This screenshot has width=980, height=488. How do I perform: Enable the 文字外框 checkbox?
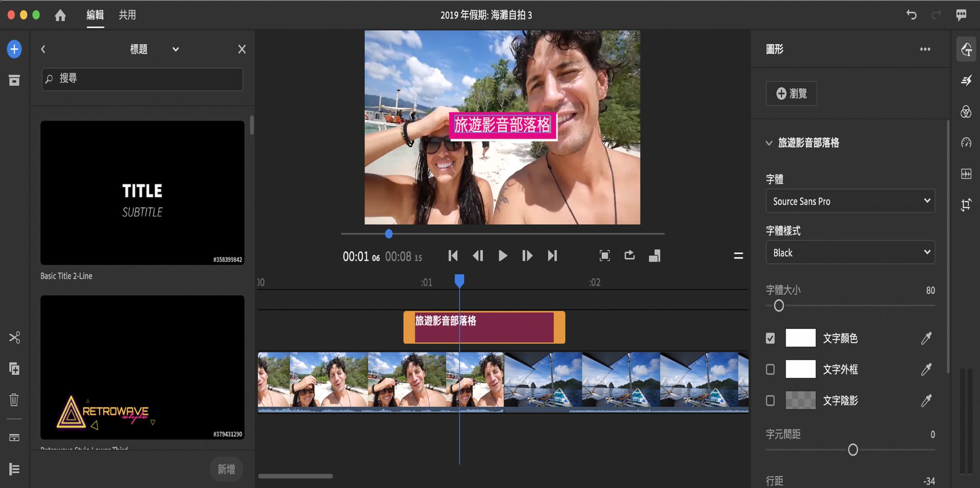[770, 369]
